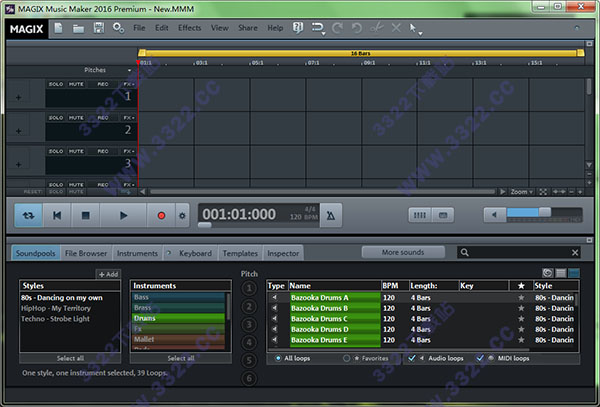Open the File menu
The image size is (600, 407).
point(139,28)
